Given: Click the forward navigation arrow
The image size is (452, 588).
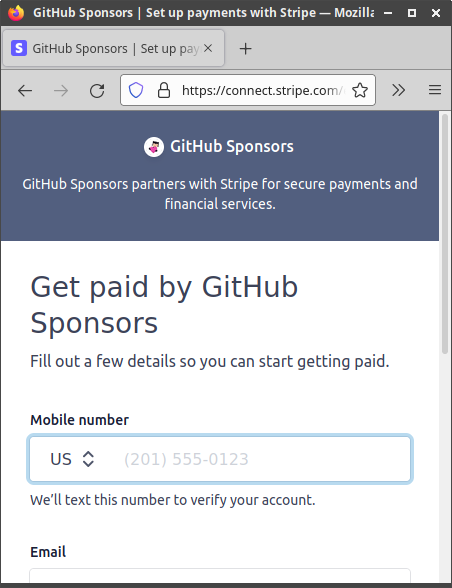Looking at the screenshot, I should (x=61, y=90).
